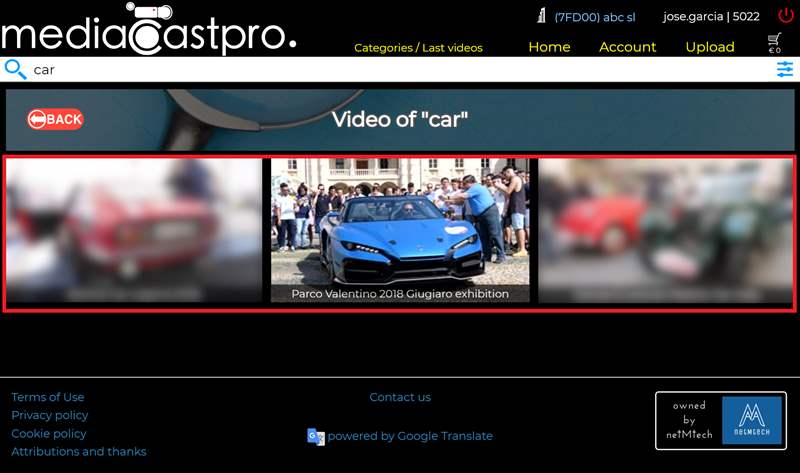This screenshot has height=473, width=800.
Task: Open Cookie policy link
Action: [x=49, y=434]
